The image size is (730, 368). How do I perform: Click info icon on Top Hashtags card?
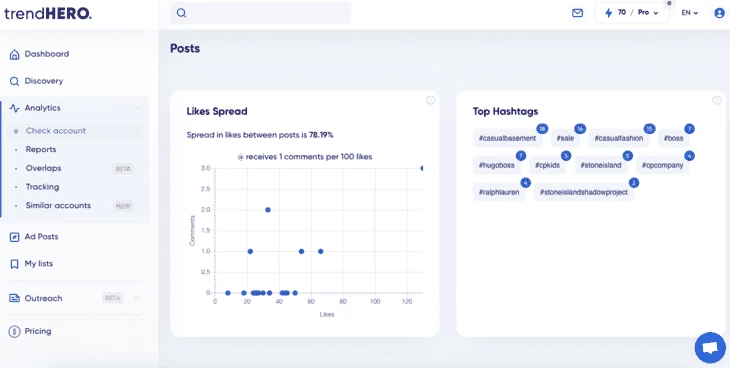click(716, 100)
